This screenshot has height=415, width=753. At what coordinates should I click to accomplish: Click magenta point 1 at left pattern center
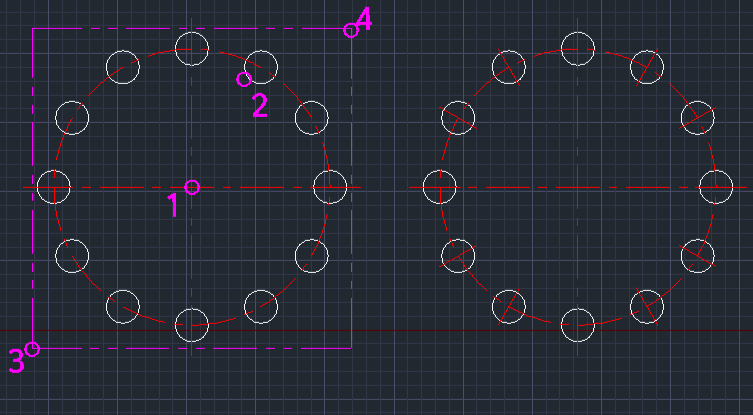pos(192,187)
